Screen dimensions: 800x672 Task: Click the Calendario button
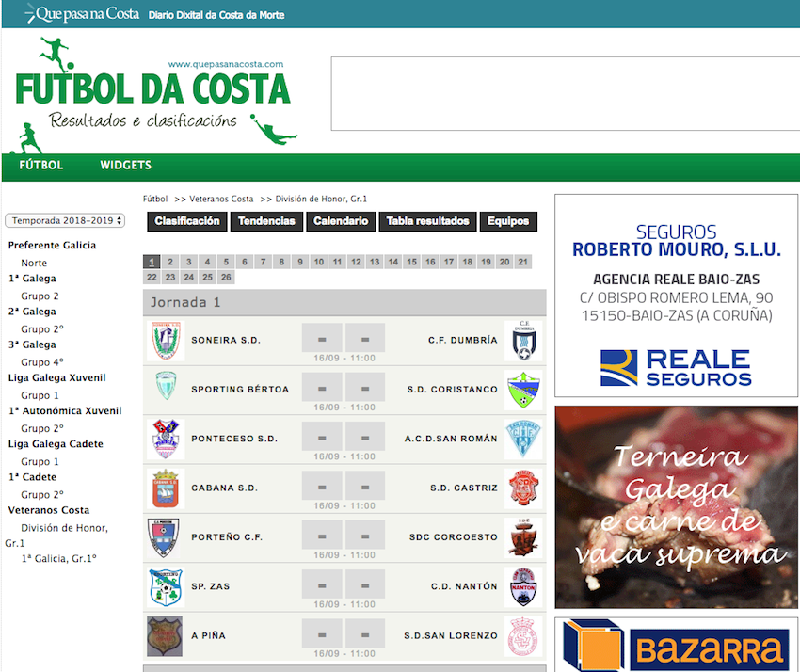tap(341, 221)
